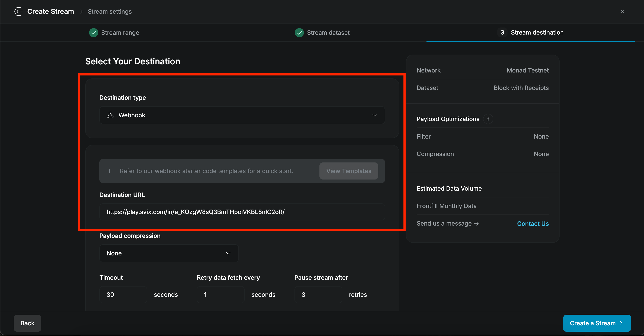Click the Monad Testnet network value

[528, 71]
